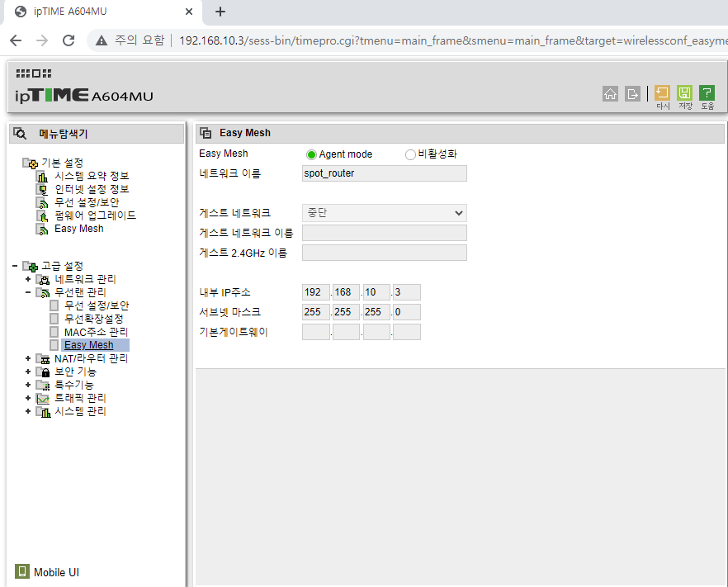Click the 기본 설정 menu heading

62,163
